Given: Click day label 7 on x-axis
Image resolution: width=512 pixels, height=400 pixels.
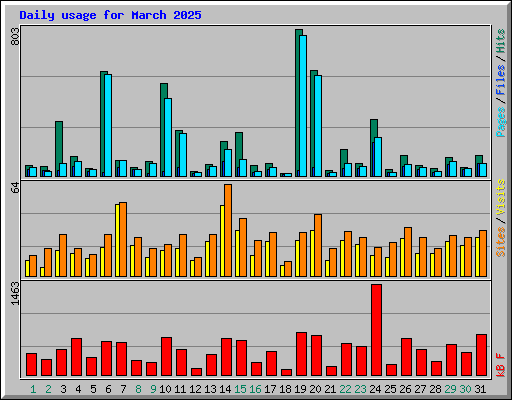Looking at the screenshot, I should [x=123, y=389].
